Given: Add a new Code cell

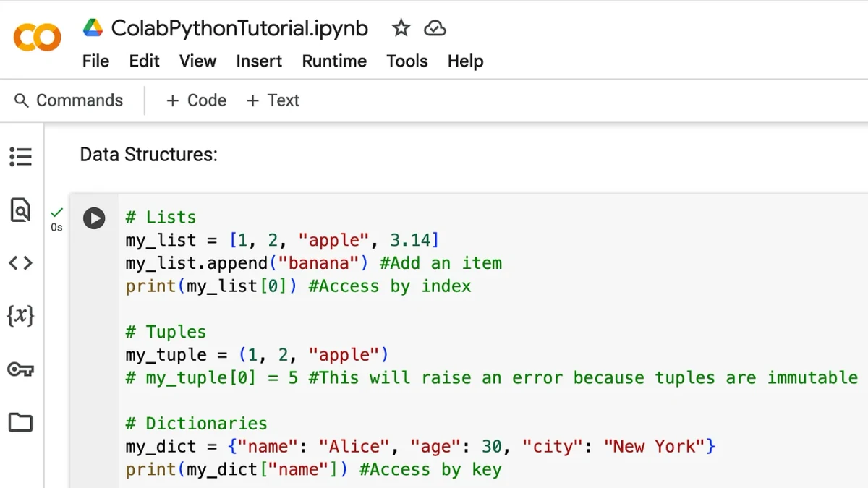Looking at the screenshot, I should (x=196, y=100).
